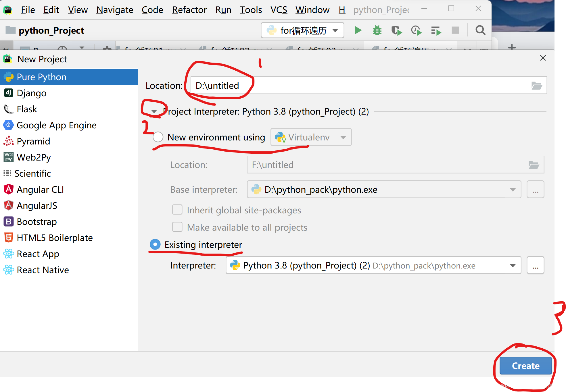Click the profile run icon in toolbar
Screen dimensions: 566x392
pos(416,30)
